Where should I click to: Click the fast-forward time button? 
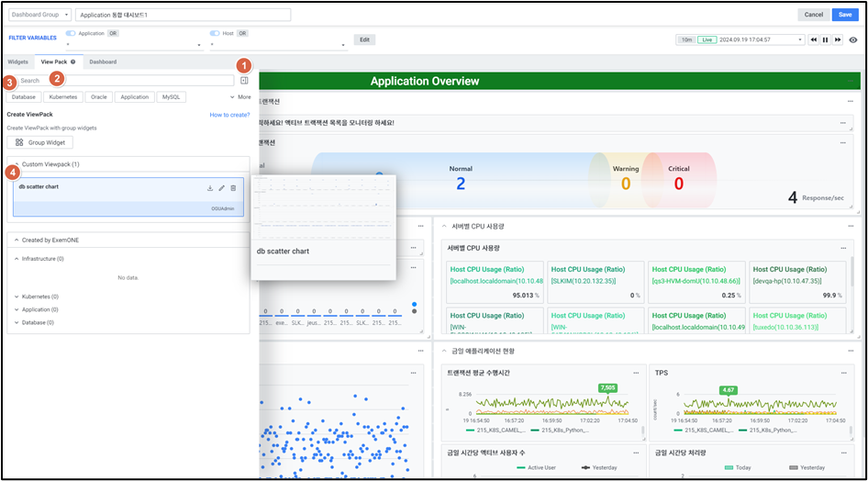[838, 40]
